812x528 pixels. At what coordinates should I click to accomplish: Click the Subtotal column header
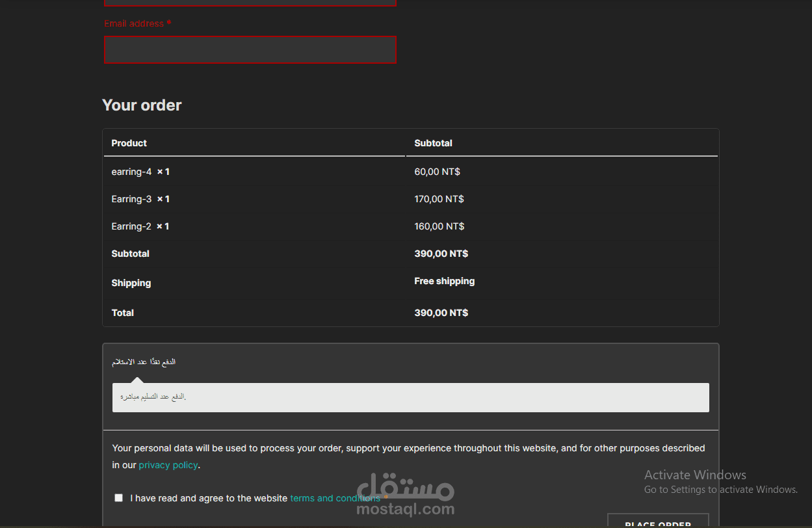click(433, 143)
